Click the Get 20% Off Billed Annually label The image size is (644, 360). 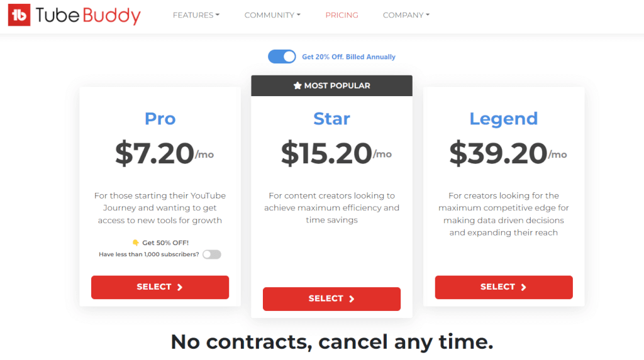[x=348, y=57]
